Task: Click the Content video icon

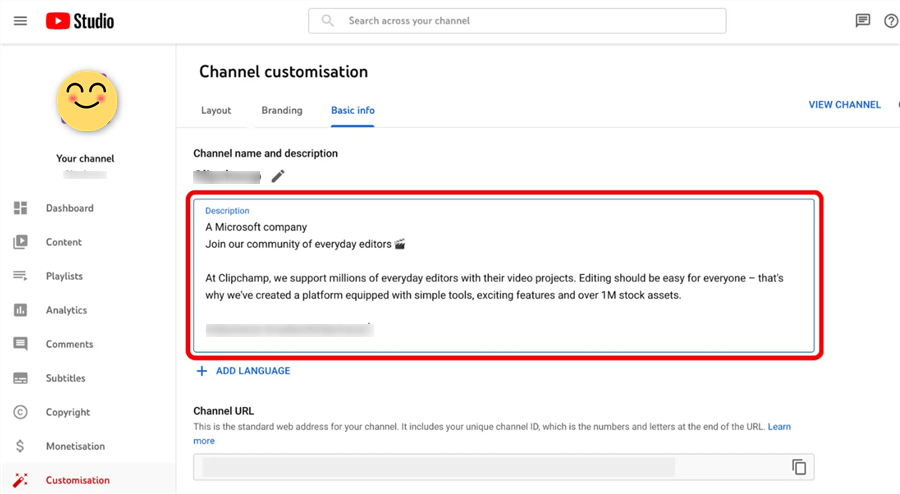Action: click(21, 242)
